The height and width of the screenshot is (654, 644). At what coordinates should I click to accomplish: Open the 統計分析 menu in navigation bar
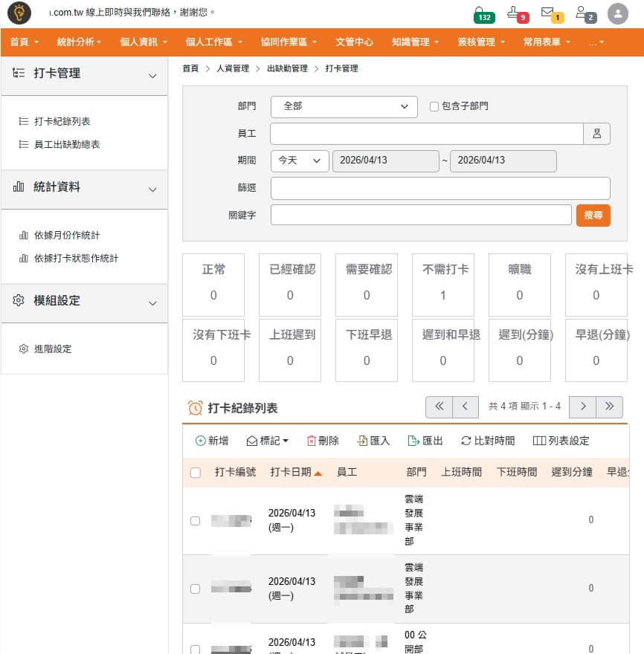coord(79,42)
